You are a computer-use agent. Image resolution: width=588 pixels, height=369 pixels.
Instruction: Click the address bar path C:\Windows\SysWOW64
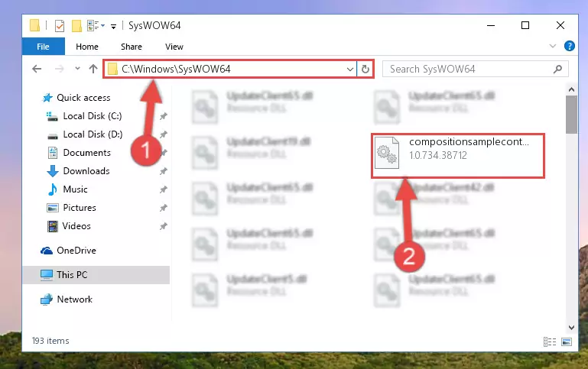click(176, 69)
